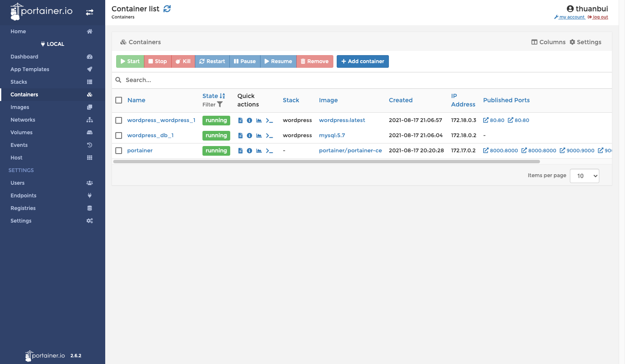
Task: Sort table by Image column
Action: pyautogui.click(x=328, y=100)
